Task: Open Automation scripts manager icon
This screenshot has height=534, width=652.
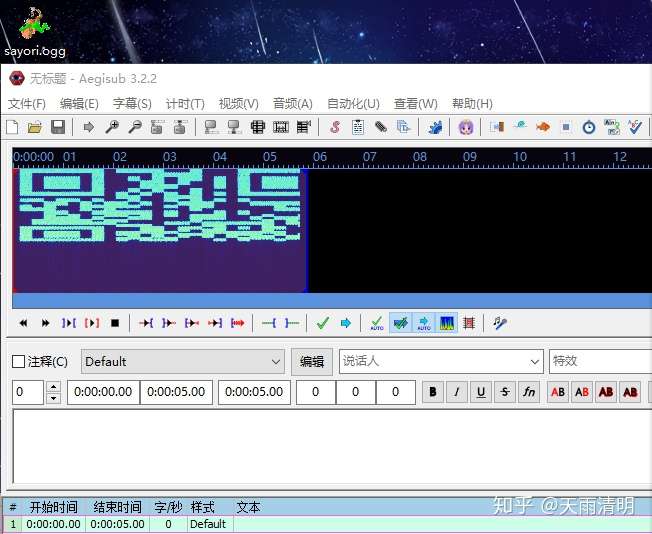Action: tap(435, 127)
